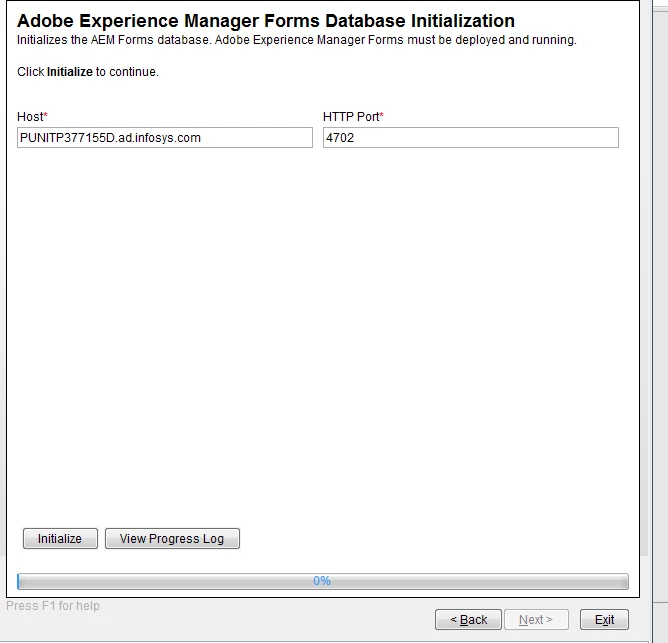Select the Database Initialization heading
668x643 pixels.
coord(266,20)
